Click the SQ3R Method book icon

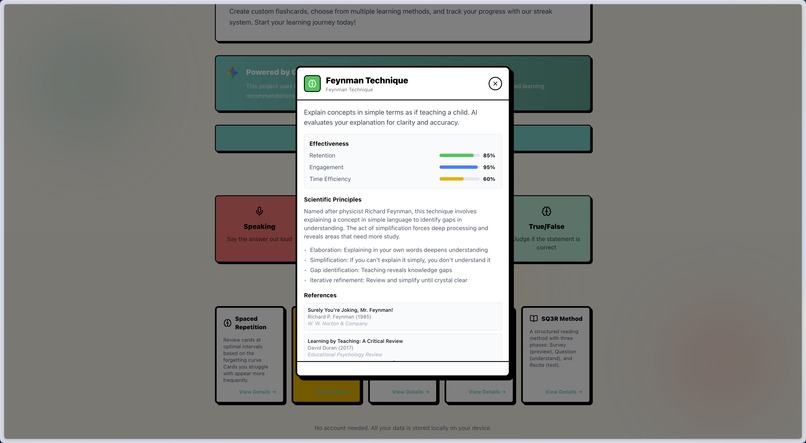pos(534,319)
